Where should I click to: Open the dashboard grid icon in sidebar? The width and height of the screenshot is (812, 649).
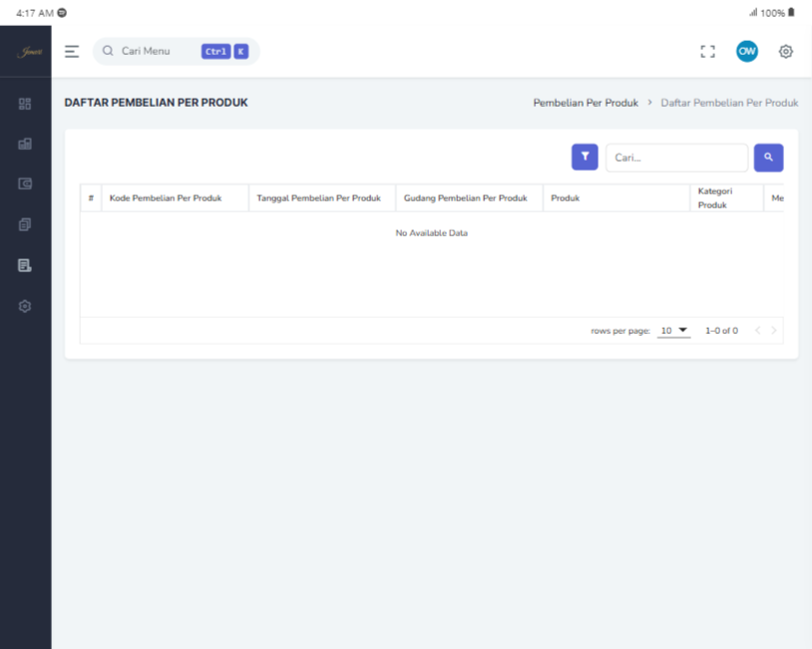[x=25, y=103]
